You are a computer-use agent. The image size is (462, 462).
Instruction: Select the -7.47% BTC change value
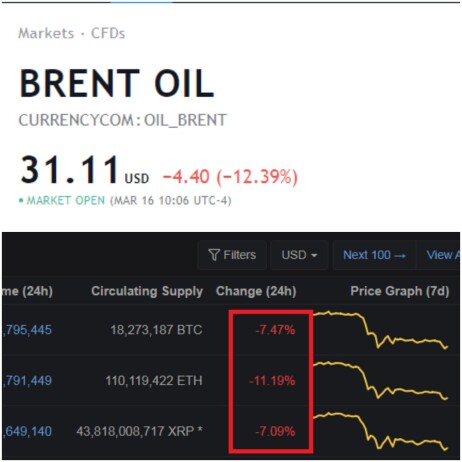click(x=275, y=330)
